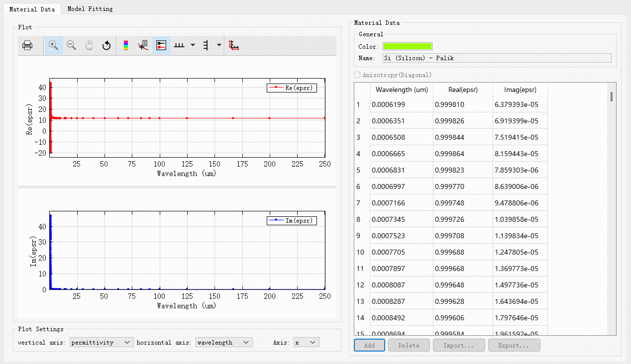Viewport: 631px width, 364px height.
Task: Enable the curve data marker tool
Action: (x=143, y=46)
